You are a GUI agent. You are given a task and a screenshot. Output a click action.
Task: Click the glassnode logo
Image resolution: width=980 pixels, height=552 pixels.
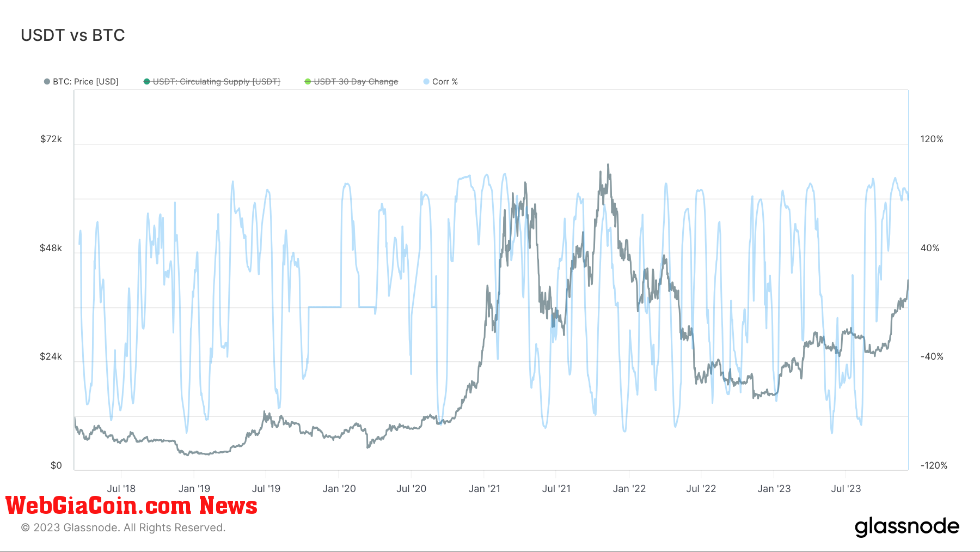click(x=907, y=527)
